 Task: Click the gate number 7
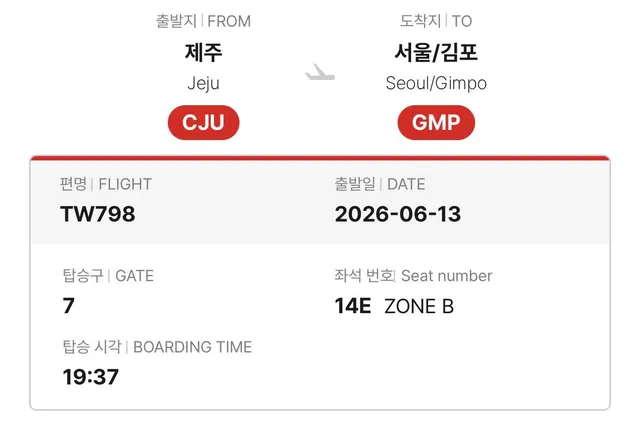[69, 305]
